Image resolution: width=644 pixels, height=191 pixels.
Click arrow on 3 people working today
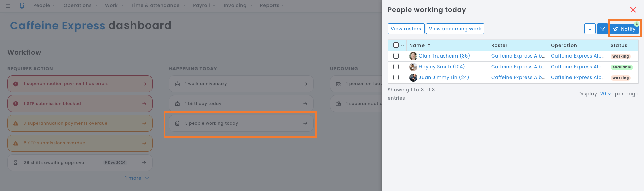305,123
